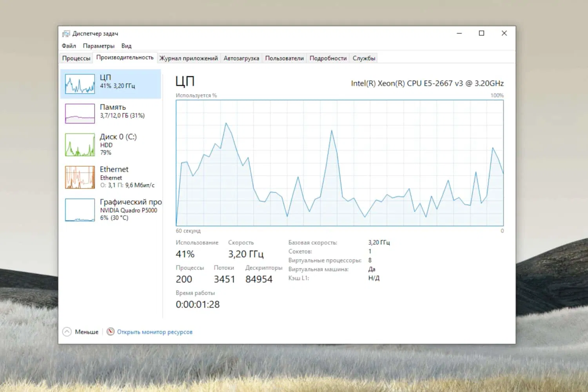588x392 pixels.
Task: Close the Диспетчер задач window
Action: (x=504, y=33)
